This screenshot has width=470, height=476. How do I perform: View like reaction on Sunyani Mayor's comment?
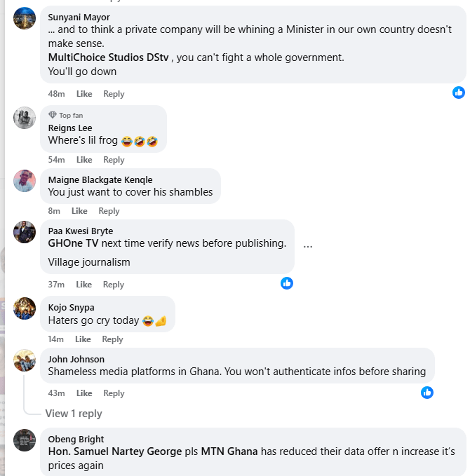[x=459, y=92]
